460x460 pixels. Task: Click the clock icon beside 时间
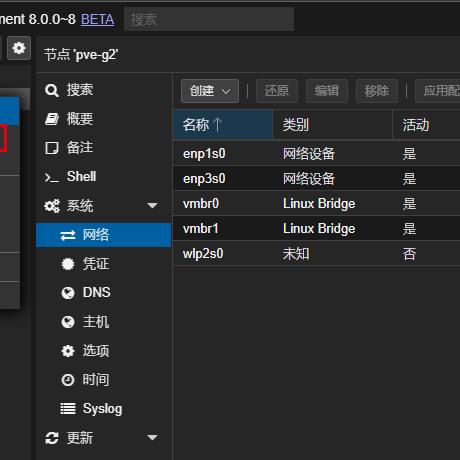tap(68, 380)
